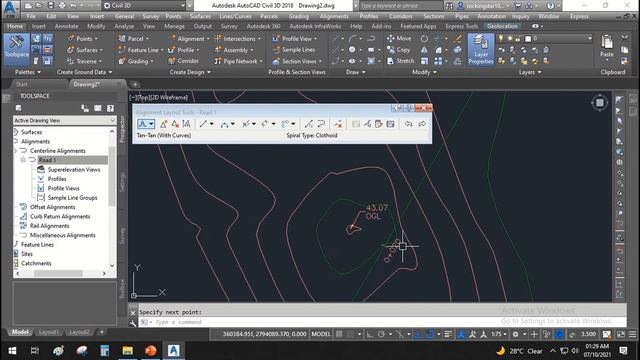Click the Delete PI tool icon
The image size is (640, 360).
(x=175, y=124)
